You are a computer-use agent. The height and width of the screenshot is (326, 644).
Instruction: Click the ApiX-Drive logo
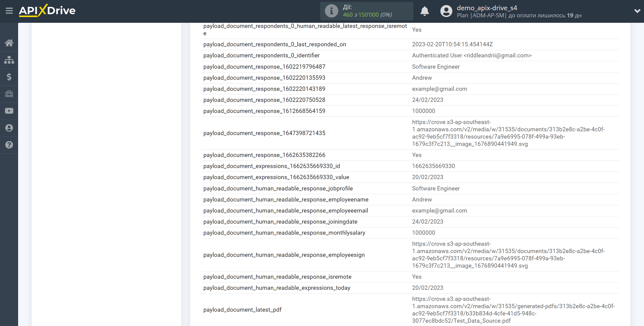pos(47,11)
